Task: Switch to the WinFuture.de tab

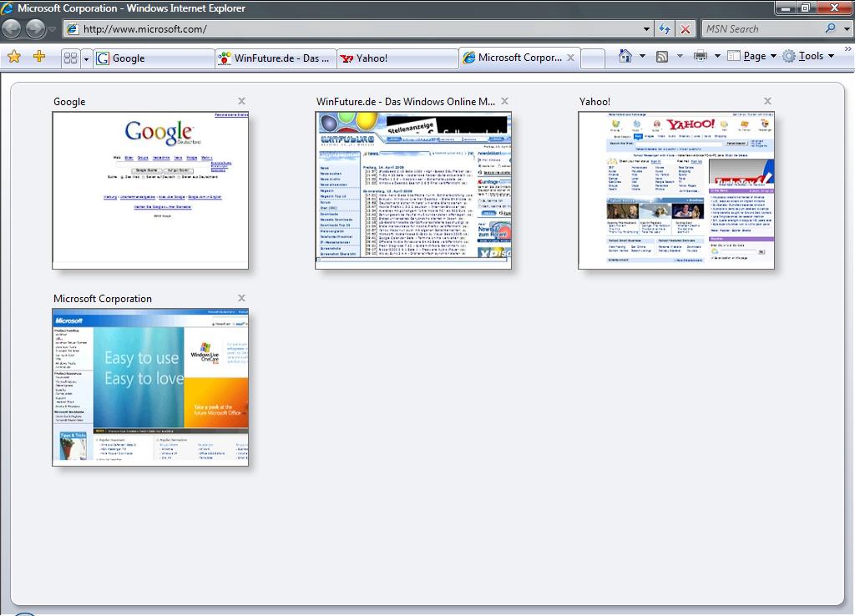Action: tap(276, 58)
